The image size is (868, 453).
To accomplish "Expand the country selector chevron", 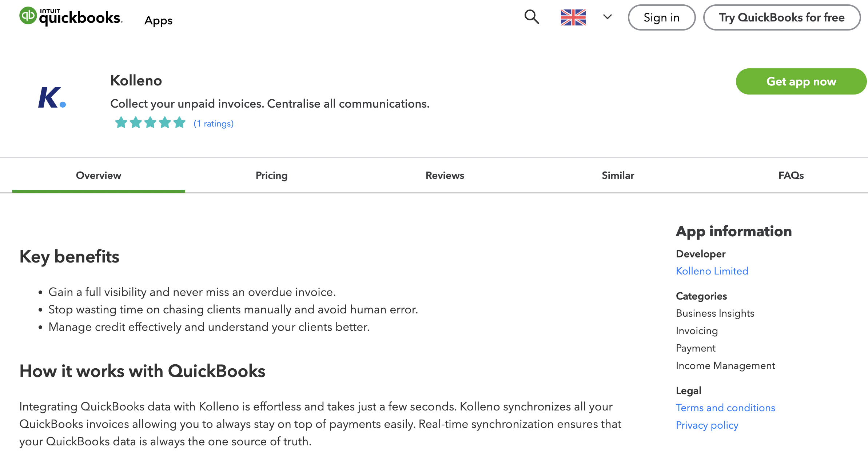I will click(x=607, y=17).
